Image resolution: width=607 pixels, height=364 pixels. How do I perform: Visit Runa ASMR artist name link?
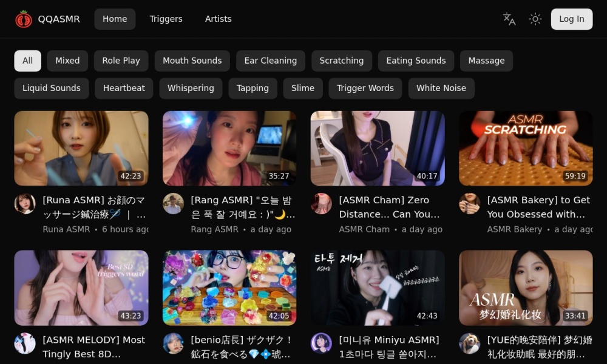66,229
